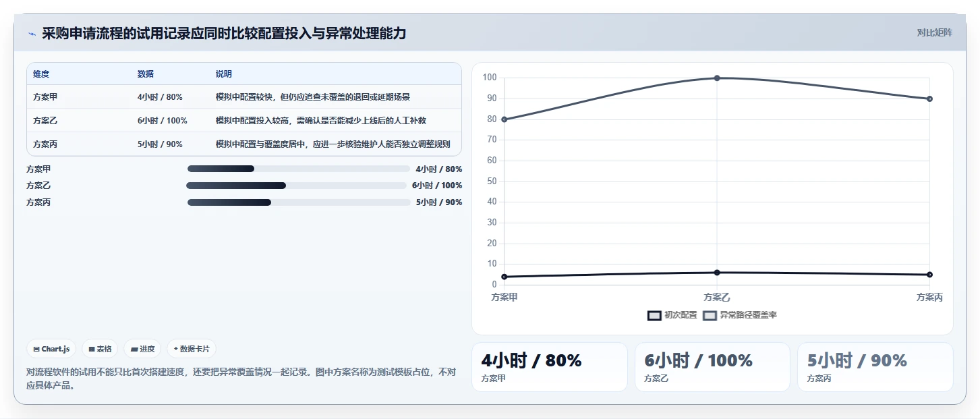980x419 pixels.
Task: Click the 方案乙 progress bar
Action: click(296, 186)
